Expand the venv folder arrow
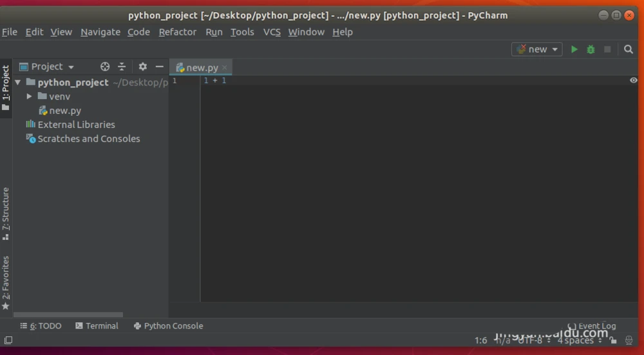The width and height of the screenshot is (644, 355). (x=30, y=96)
